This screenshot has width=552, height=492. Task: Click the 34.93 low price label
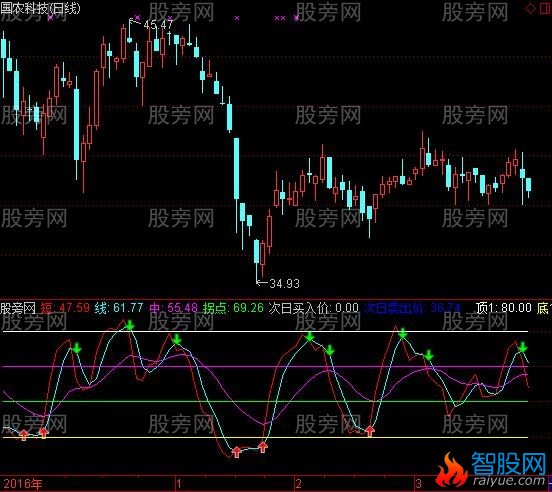click(284, 284)
